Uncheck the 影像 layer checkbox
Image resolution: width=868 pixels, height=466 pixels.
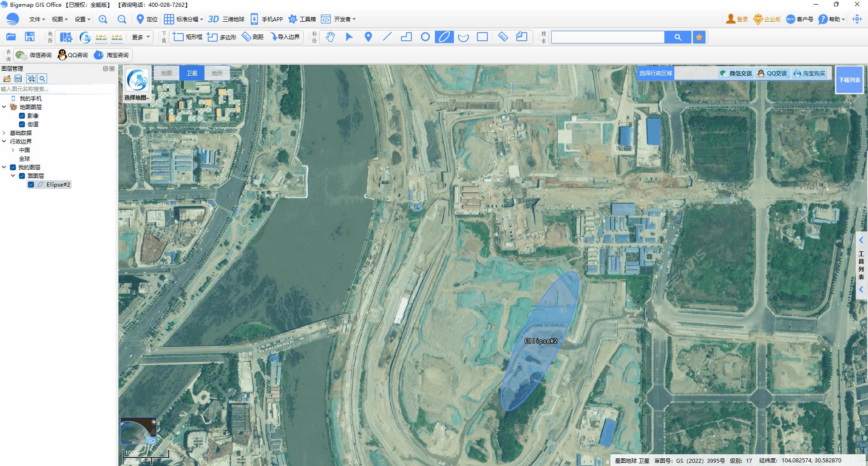pos(22,116)
